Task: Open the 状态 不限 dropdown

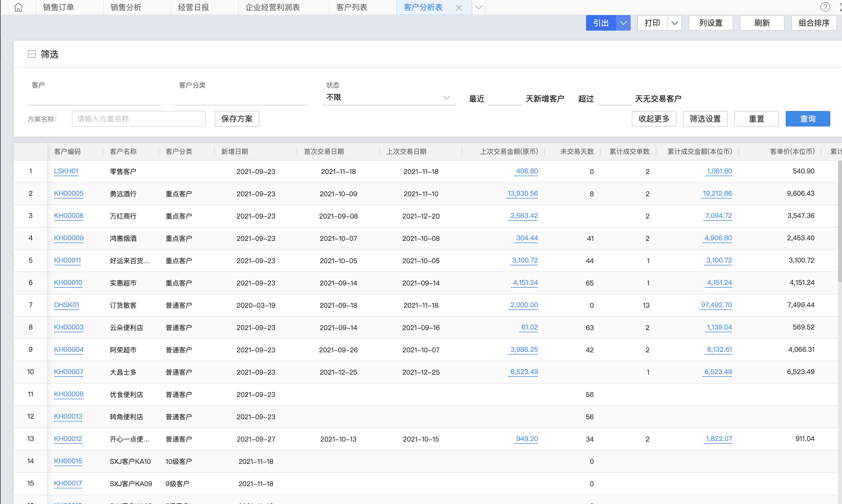Action: click(388, 98)
